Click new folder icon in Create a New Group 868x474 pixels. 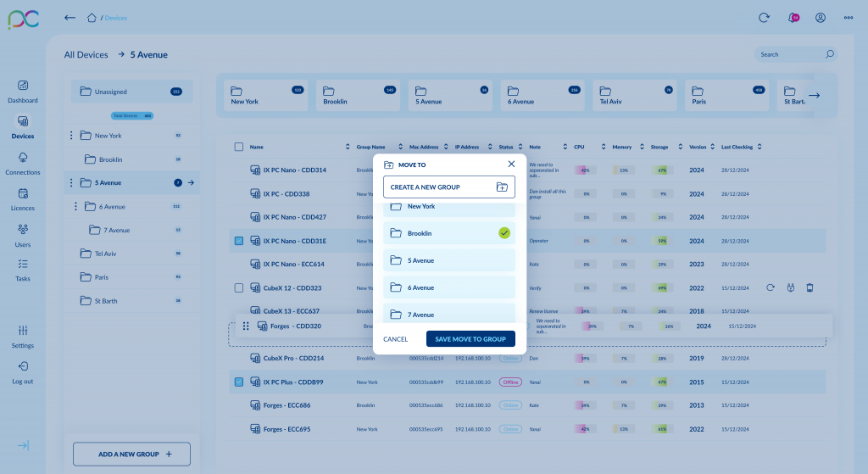[x=502, y=187]
